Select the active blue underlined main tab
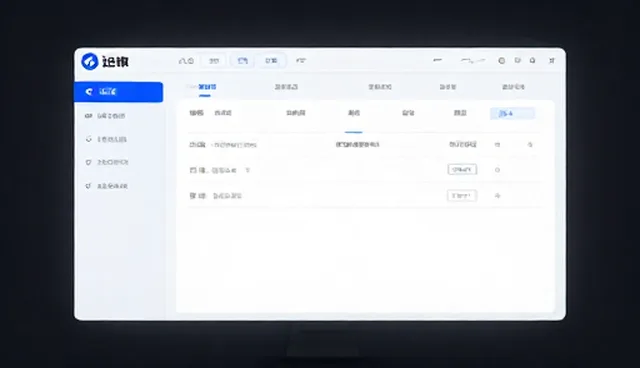This screenshot has width=640, height=368. point(207,87)
